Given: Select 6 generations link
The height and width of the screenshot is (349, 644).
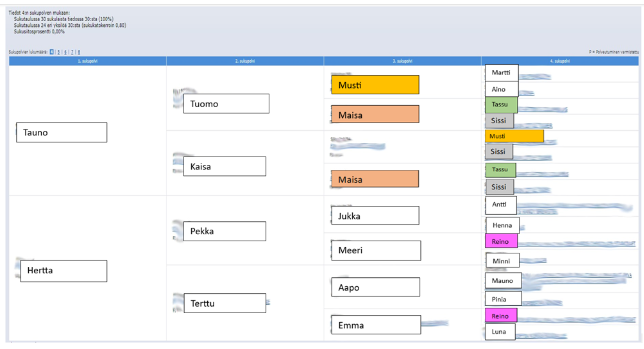Looking at the screenshot, I should point(65,52).
